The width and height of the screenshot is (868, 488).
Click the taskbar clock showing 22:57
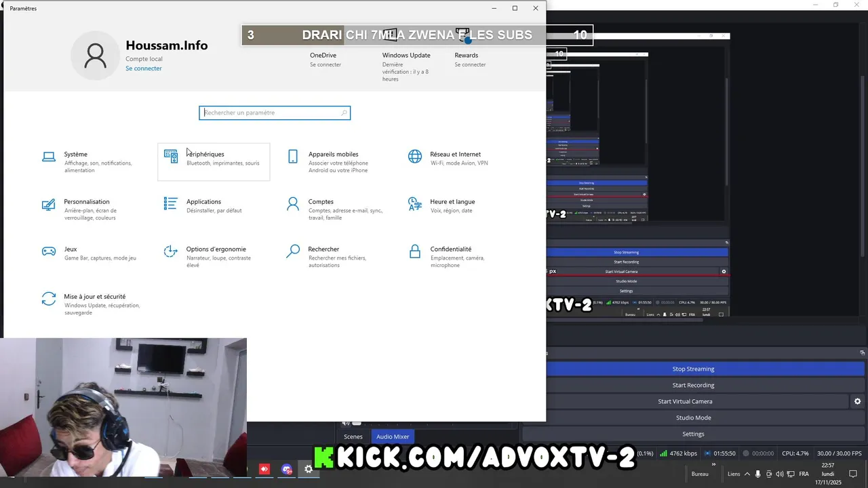(828, 474)
